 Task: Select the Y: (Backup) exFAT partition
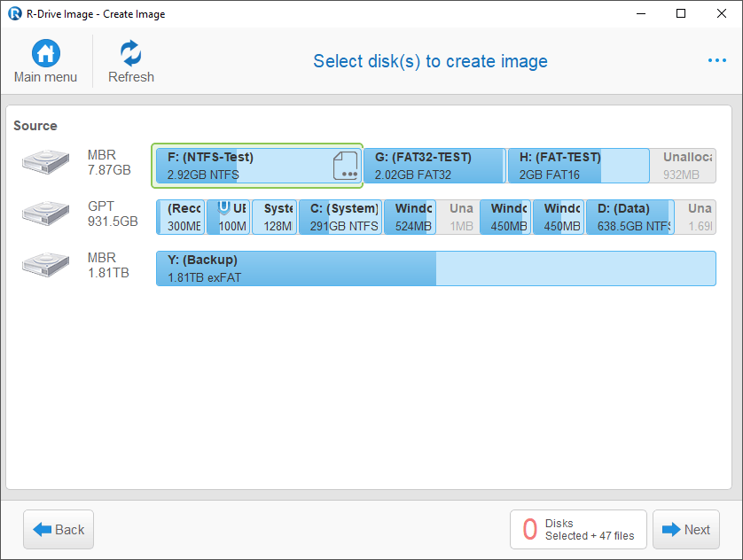(436, 268)
